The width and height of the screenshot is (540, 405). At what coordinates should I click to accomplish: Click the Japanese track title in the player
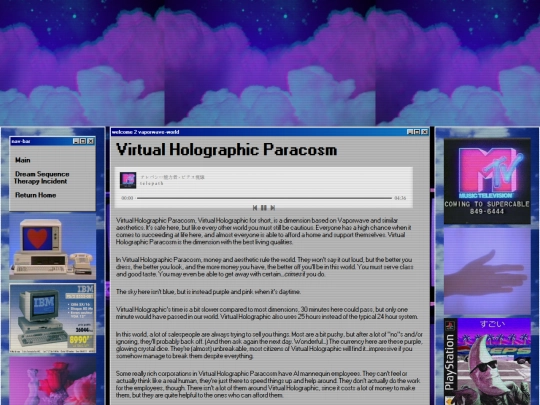tap(172, 177)
